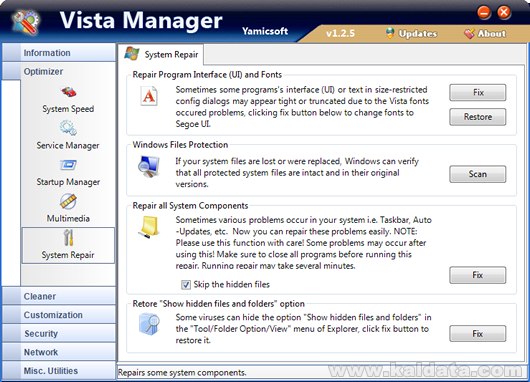The image size is (530, 382).
Task: Open Multimedia label in sidebar
Action: (68, 218)
